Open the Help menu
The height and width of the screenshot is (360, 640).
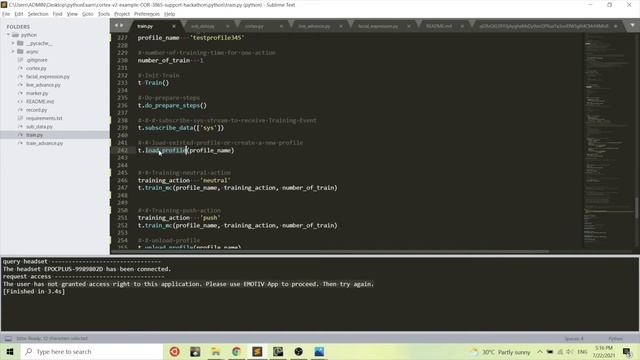click(x=169, y=14)
